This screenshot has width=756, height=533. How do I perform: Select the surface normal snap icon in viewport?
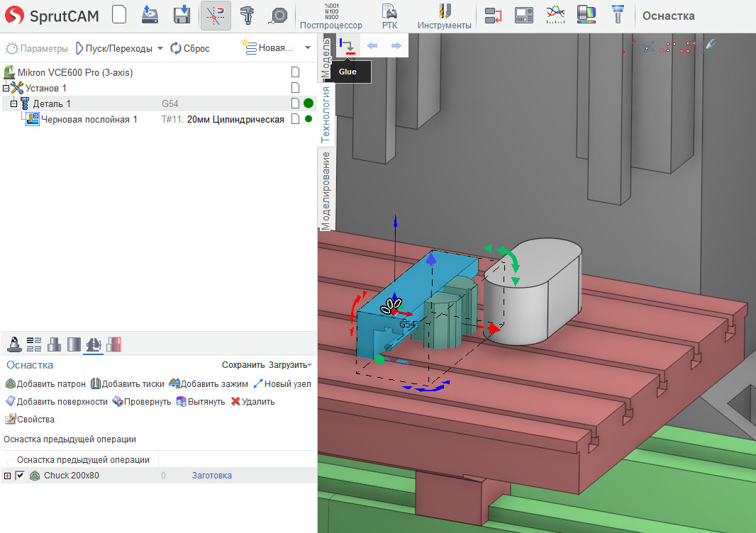point(648,47)
